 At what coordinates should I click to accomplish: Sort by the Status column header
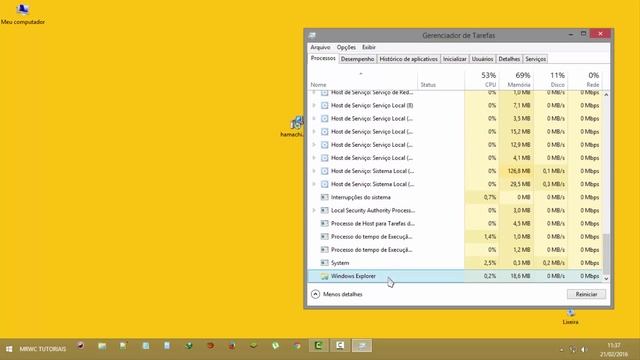(x=441, y=80)
